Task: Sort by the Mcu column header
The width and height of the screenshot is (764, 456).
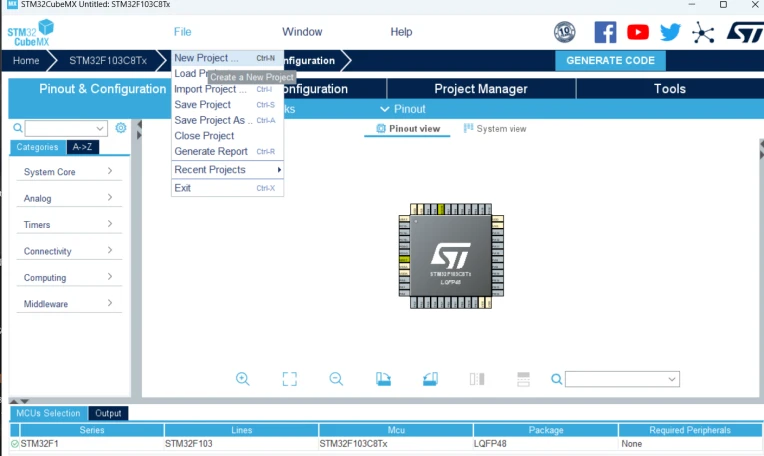Action: pyautogui.click(x=396, y=430)
